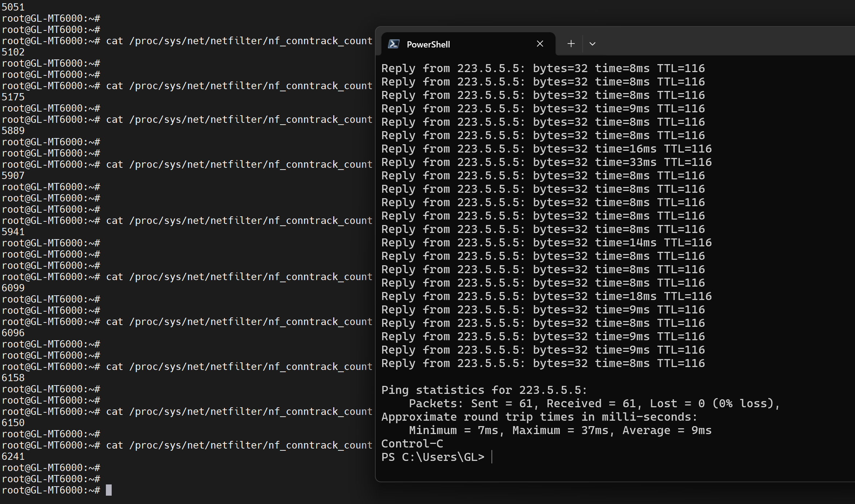The width and height of the screenshot is (855, 504).
Task: Click the PS C:\Users\GL> prompt line
Action: tap(433, 457)
